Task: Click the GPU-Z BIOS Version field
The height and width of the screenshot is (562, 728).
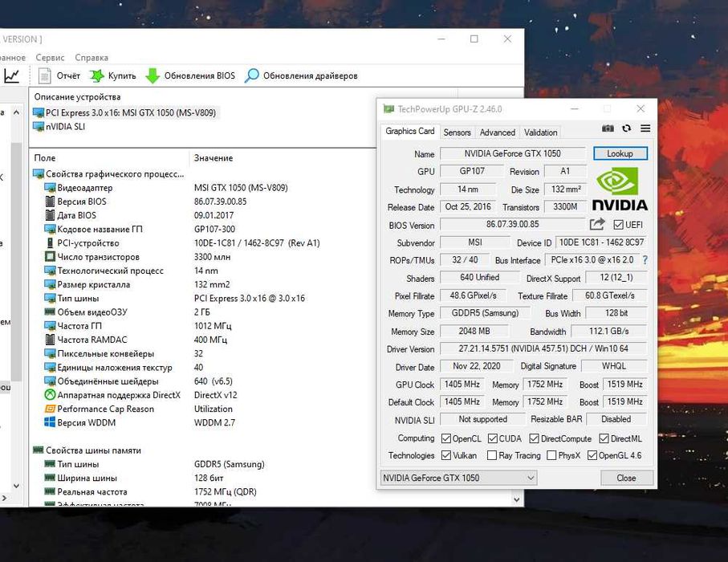Action: point(513,224)
